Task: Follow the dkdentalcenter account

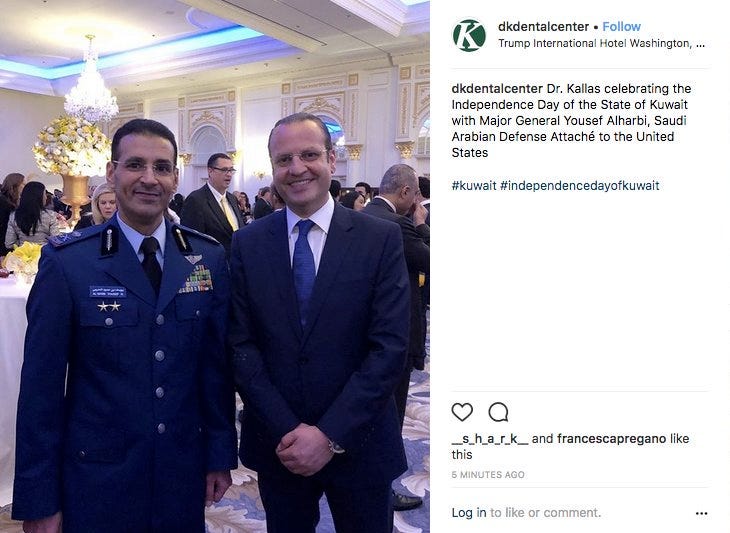Action: pos(622,27)
